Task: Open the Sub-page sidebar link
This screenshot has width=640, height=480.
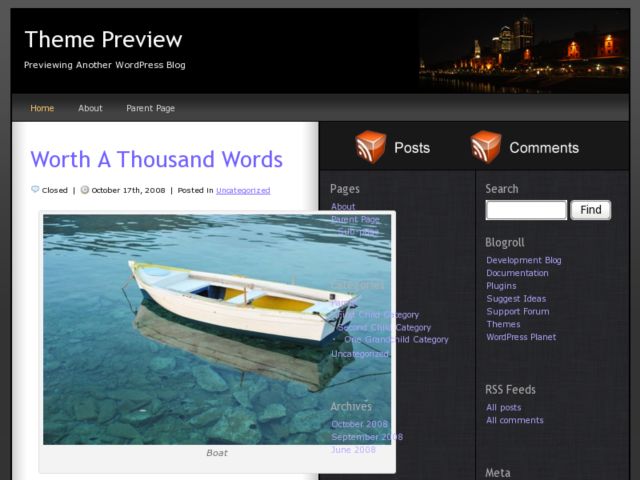Action: 358,232
